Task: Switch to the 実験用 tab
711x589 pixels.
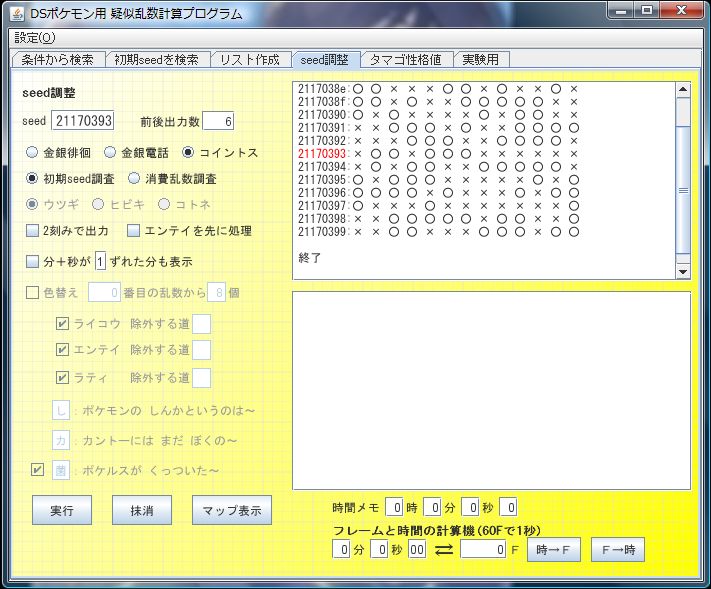Action: [x=481, y=59]
